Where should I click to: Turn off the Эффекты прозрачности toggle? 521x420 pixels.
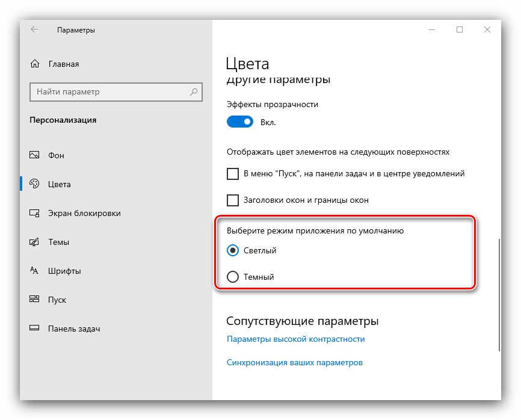[x=240, y=122]
